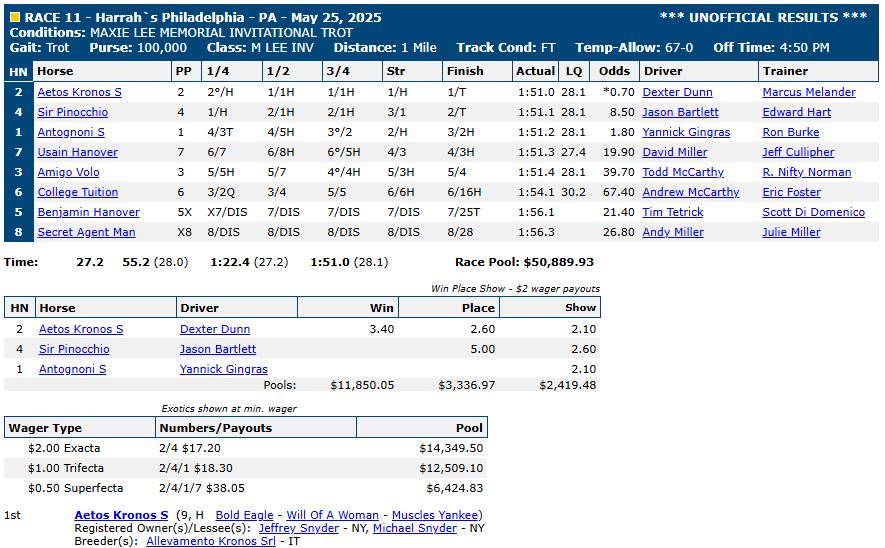Click the Odds column header
Viewport: 885px width, 548px height.
[614, 71]
